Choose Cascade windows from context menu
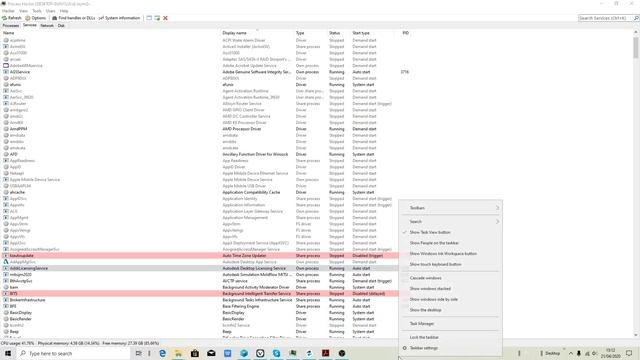 pos(451,278)
